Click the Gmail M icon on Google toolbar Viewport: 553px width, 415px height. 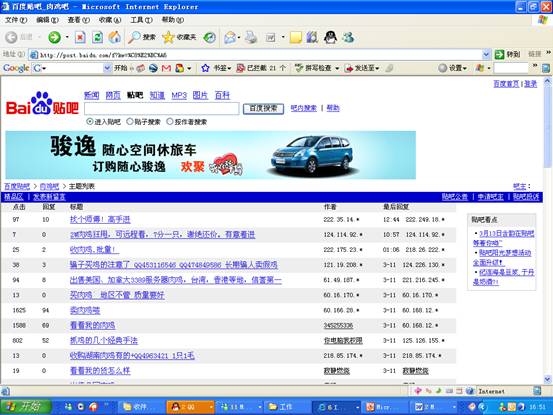[x=166, y=68]
